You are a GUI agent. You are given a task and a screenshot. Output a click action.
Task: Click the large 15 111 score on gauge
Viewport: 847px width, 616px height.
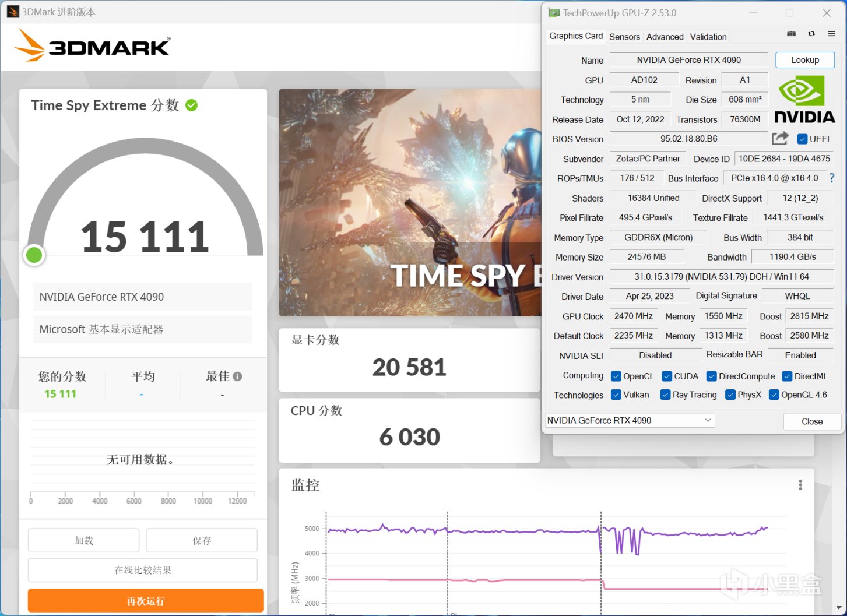pyautogui.click(x=145, y=237)
